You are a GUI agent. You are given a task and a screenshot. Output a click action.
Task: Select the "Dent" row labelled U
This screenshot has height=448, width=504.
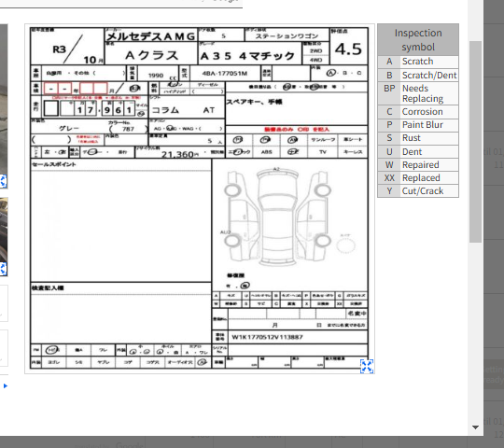(x=418, y=152)
